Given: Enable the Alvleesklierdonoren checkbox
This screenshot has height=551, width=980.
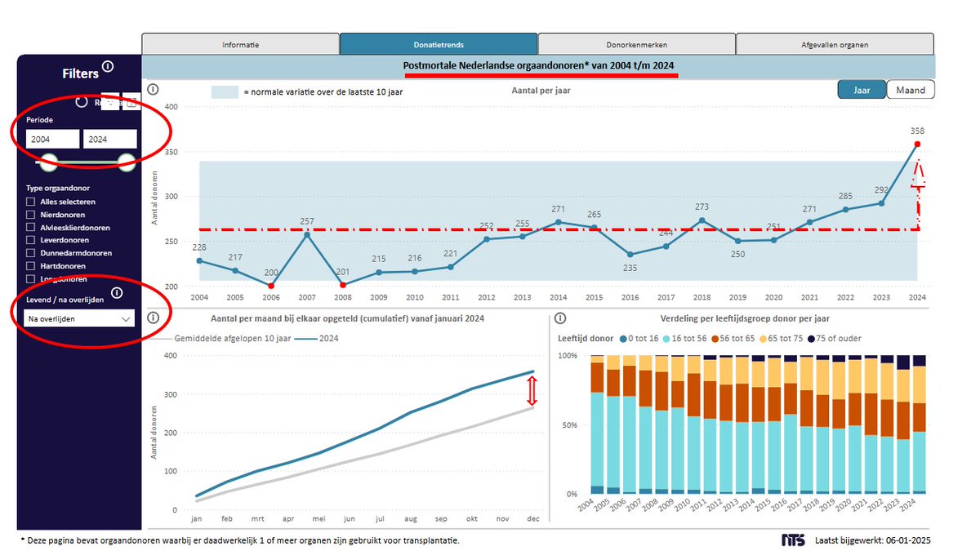Looking at the screenshot, I should [30, 228].
